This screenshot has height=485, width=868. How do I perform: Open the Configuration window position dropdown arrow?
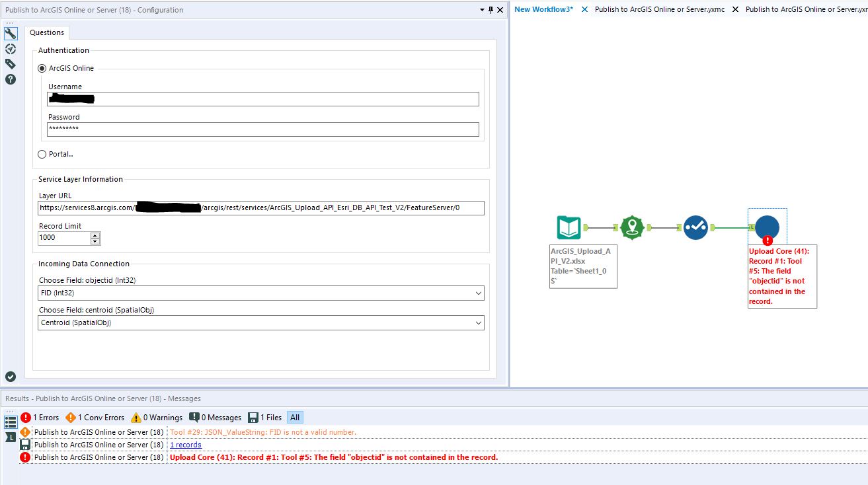pos(482,10)
